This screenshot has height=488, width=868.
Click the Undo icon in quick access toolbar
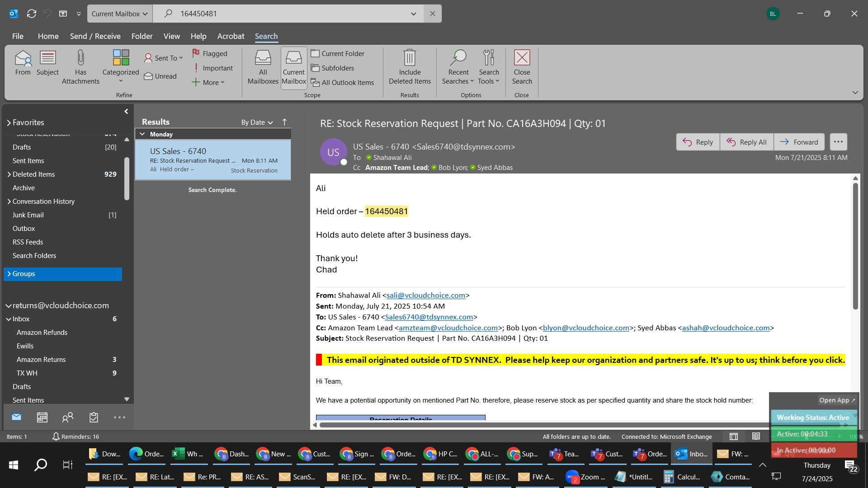click(47, 14)
